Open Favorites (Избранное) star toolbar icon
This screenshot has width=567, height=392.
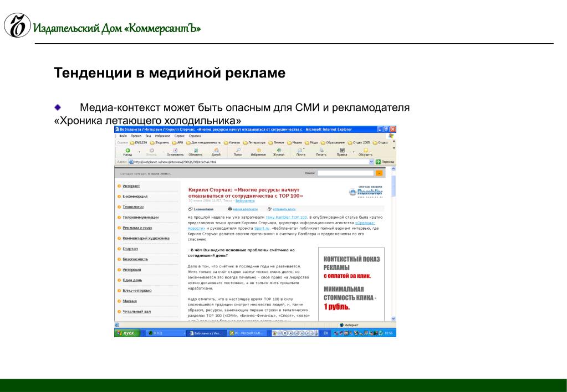click(x=259, y=150)
